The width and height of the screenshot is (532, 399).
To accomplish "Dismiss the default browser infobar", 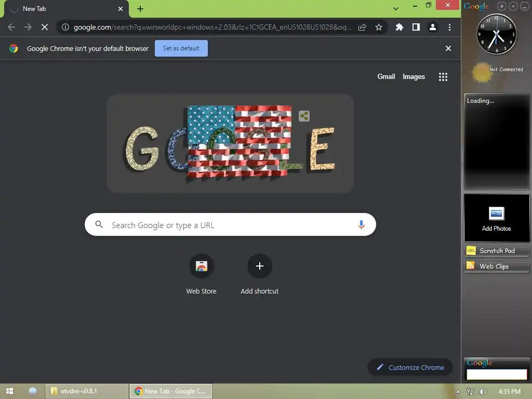I will point(448,48).
